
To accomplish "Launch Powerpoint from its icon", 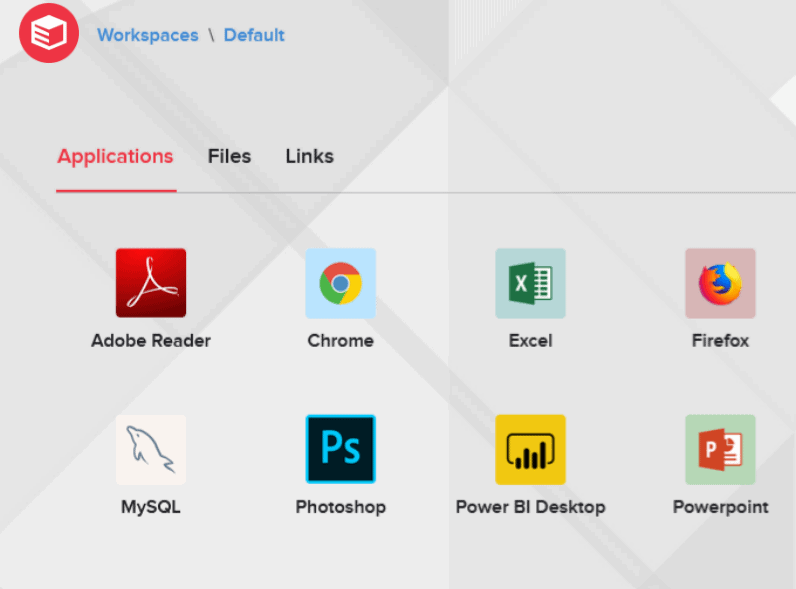I will pyautogui.click(x=720, y=449).
